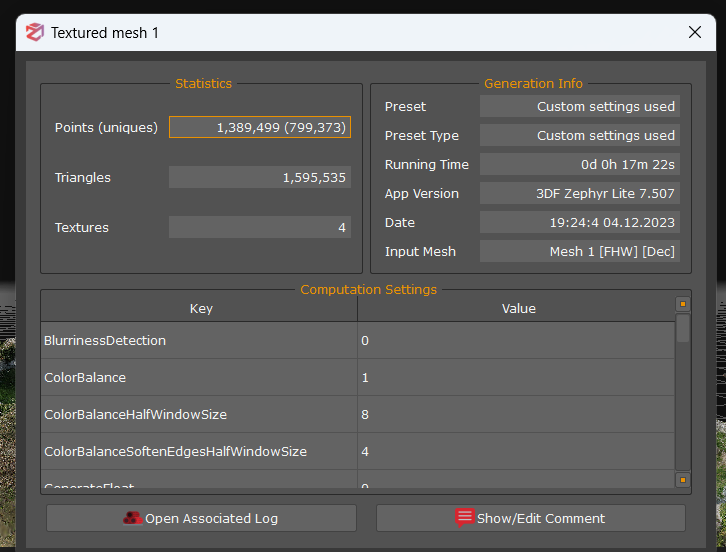Viewport: 726px width, 552px height.
Task: Select the Textures count field
Action: click(x=260, y=227)
